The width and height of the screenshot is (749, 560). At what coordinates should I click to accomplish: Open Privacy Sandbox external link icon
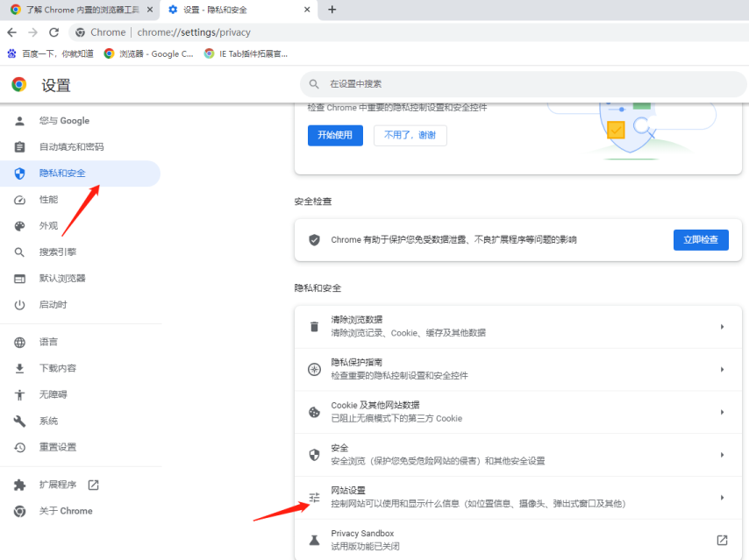pyautogui.click(x=722, y=540)
